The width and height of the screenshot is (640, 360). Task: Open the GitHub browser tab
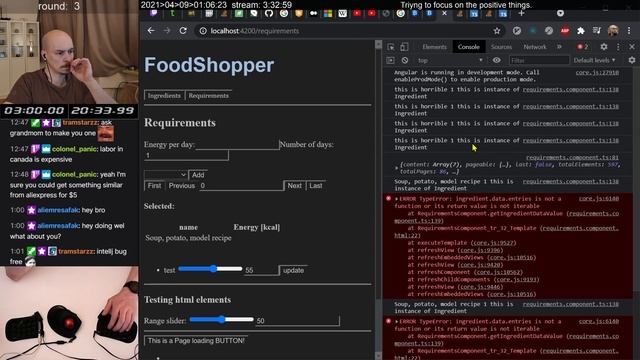point(269,13)
